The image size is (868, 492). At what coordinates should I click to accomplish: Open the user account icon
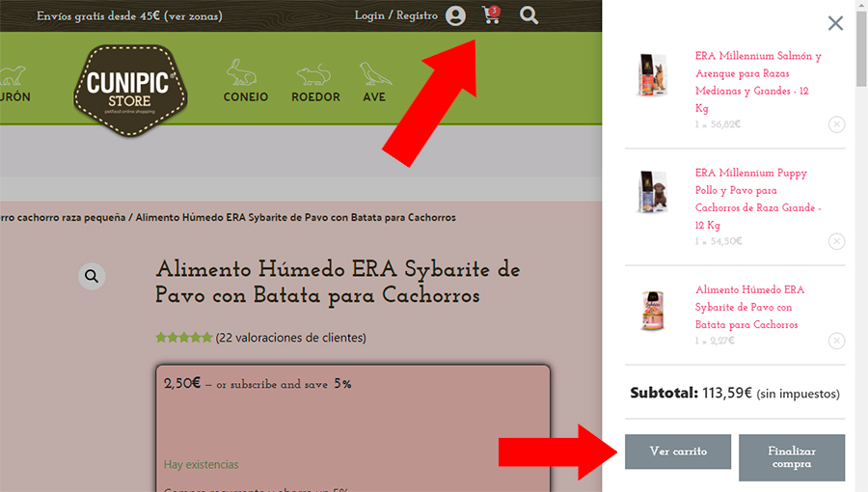click(455, 15)
